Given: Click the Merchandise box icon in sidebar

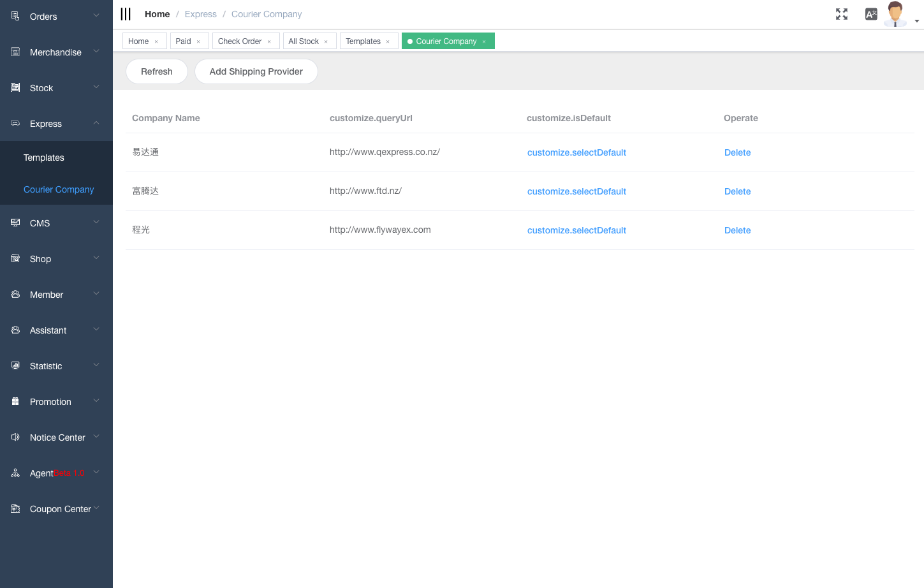Looking at the screenshot, I should tap(14, 52).
